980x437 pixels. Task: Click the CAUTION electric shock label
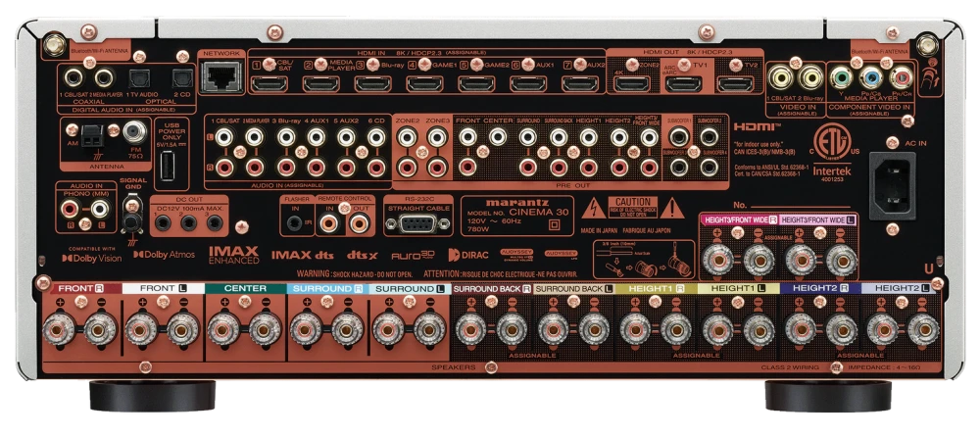[632, 207]
